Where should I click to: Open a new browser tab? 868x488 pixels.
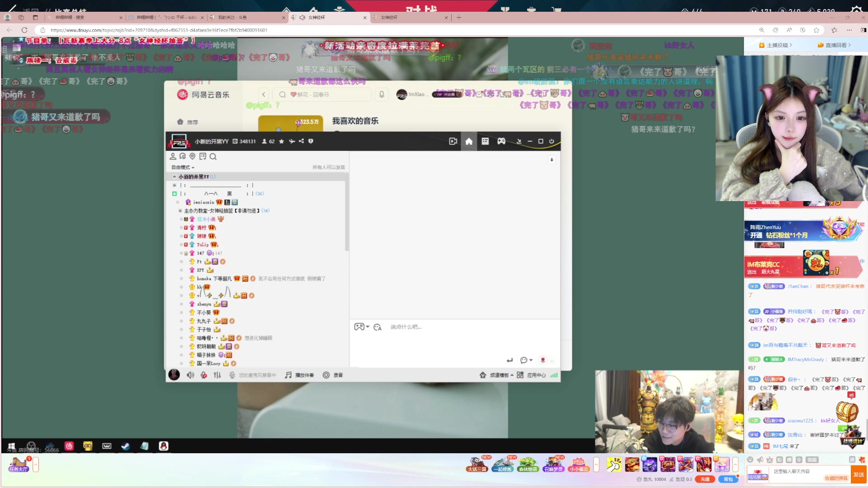point(459,17)
